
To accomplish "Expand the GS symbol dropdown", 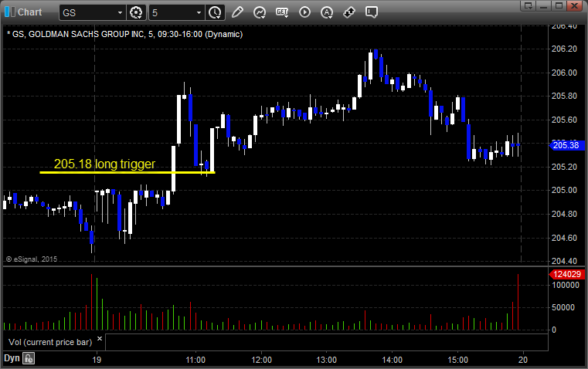I will [120, 12].
